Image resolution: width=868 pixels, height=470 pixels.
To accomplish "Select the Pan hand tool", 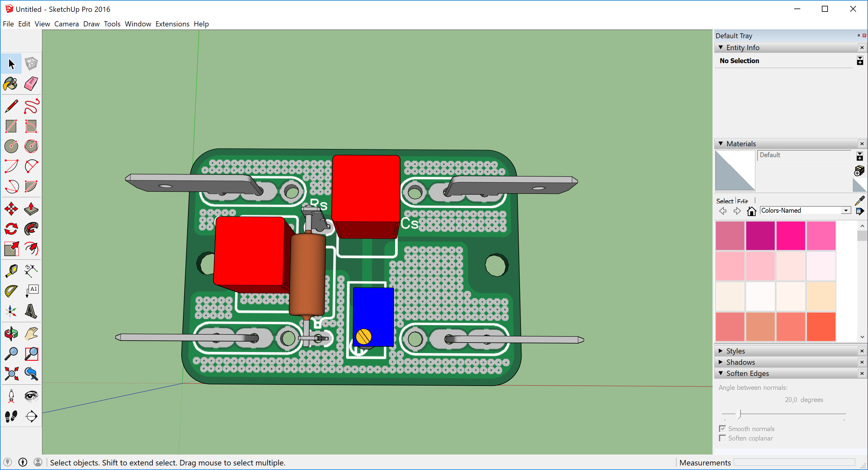I will pyautogui.click(x=31, y=334).
